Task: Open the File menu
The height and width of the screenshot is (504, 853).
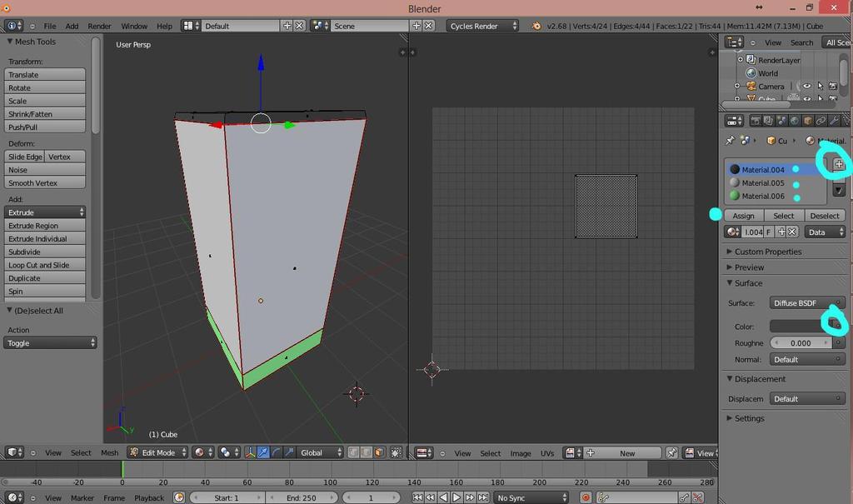Action: tap(49, 26)
